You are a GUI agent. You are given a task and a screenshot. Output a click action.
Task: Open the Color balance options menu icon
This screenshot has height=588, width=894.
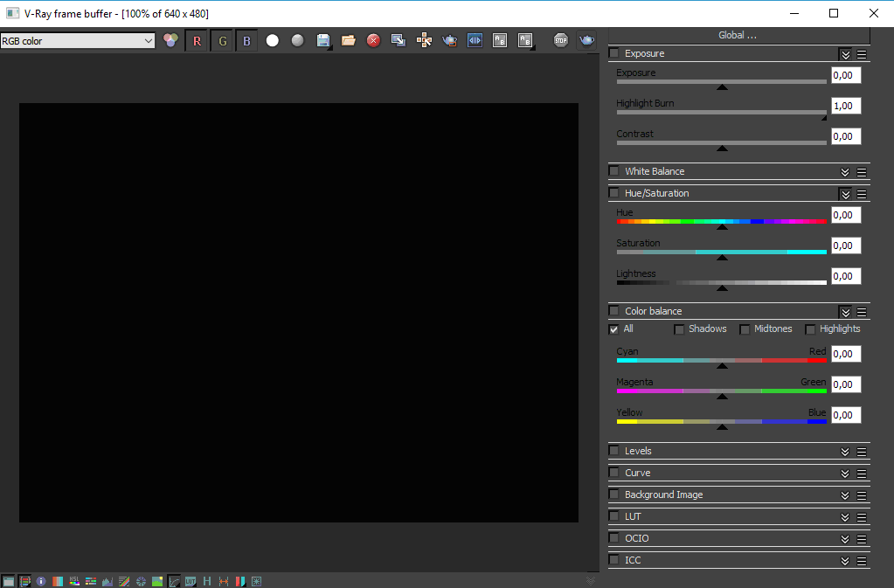862,312
